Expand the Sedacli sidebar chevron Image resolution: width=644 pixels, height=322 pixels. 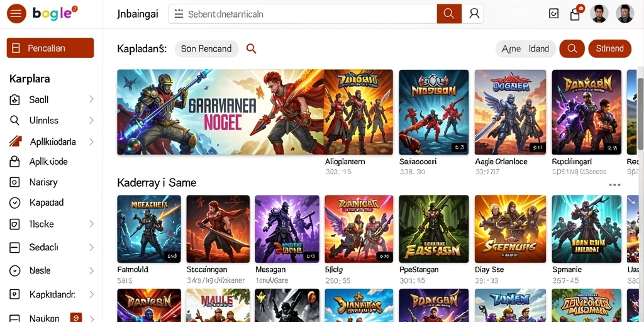(x=91, y=247)
